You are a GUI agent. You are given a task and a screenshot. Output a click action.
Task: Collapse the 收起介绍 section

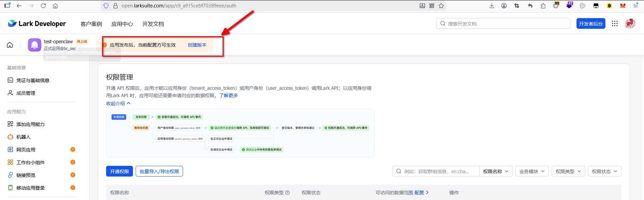(x=118, y=104)
